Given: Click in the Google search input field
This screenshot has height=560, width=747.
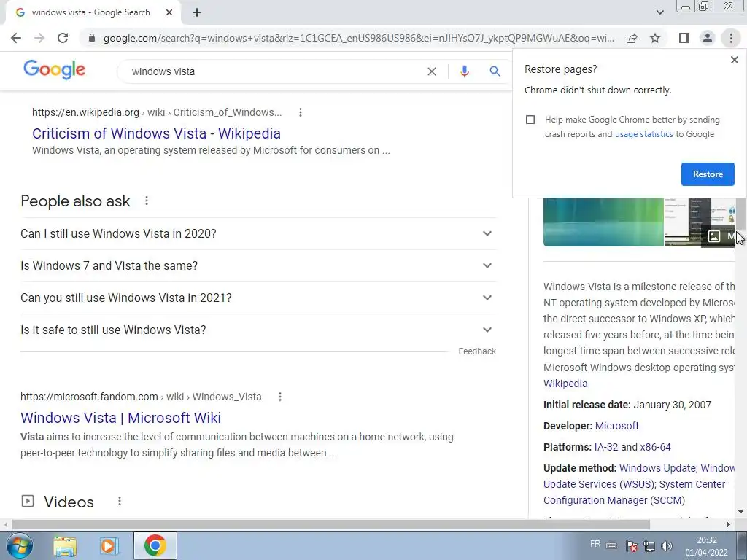Looking at the screenshot, I should [x=276, y=71].
